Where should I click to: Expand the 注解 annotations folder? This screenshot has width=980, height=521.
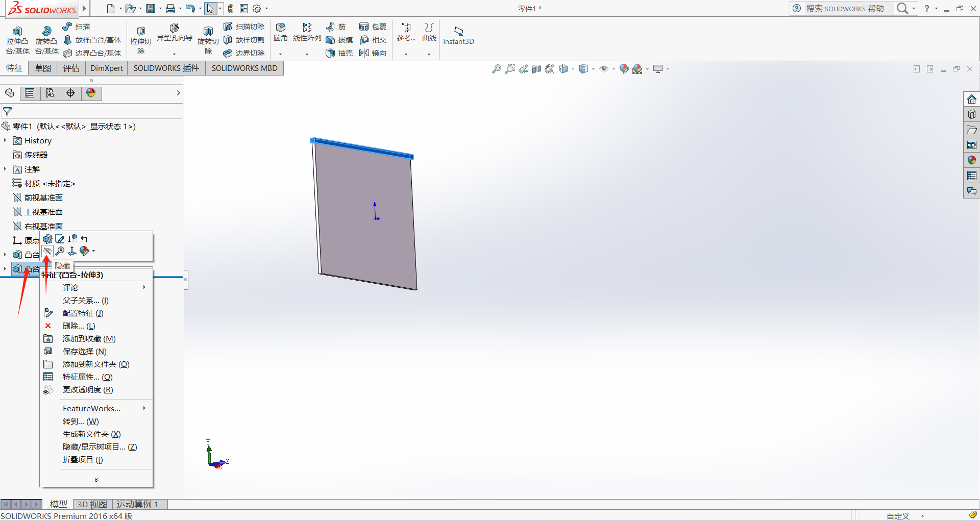(5, 169)
